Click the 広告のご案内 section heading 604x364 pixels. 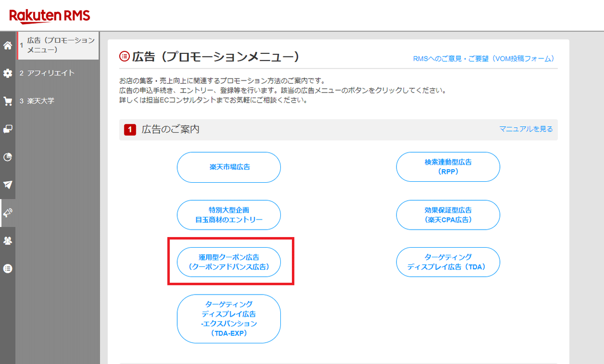pyautogui.click(x=170, y=129)
